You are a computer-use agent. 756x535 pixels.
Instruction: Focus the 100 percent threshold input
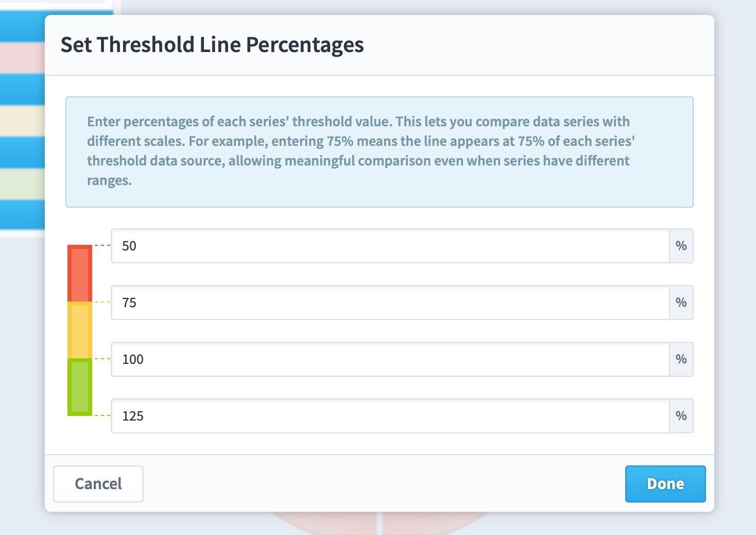tap(390, 359)
